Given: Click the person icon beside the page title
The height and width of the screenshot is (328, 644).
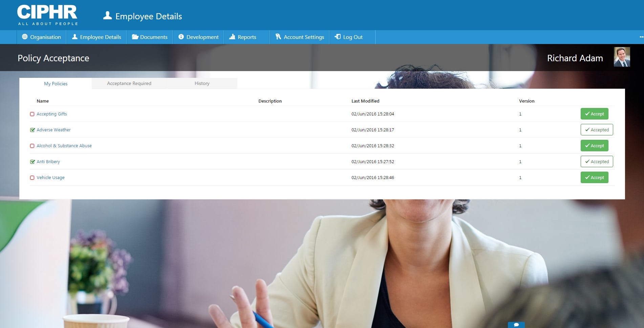Looking at the screenshot, I should (107, 16).
